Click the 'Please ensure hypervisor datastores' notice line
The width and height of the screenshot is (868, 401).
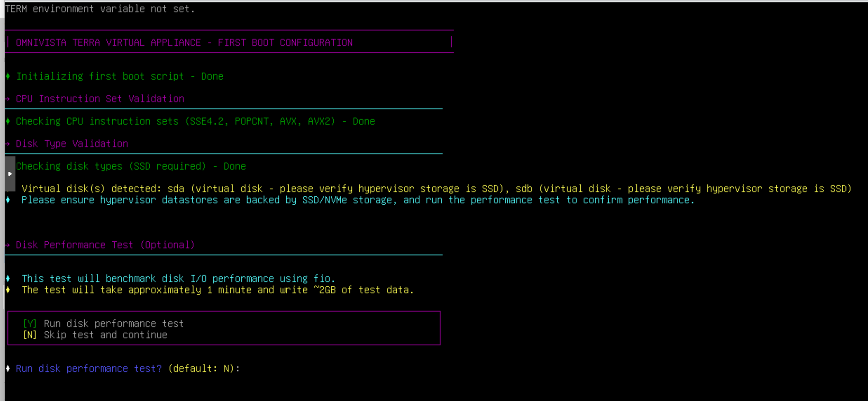[358, 200]
